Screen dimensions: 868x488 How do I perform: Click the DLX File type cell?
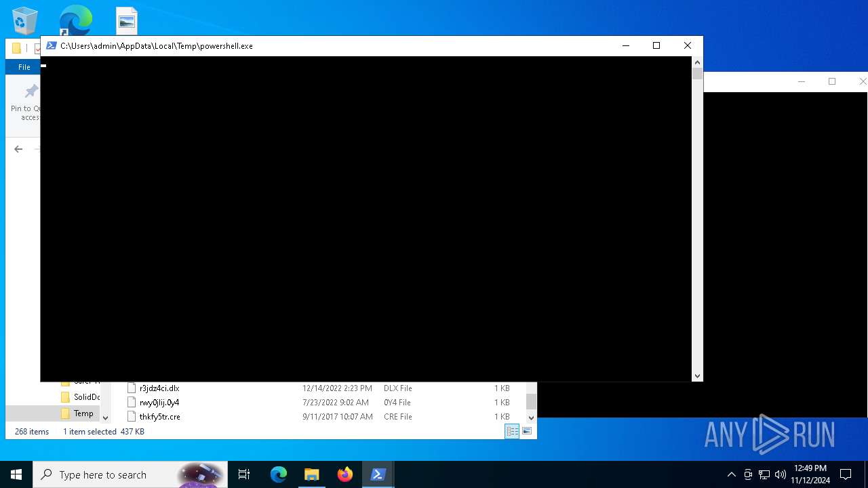(x=397, y=388)
